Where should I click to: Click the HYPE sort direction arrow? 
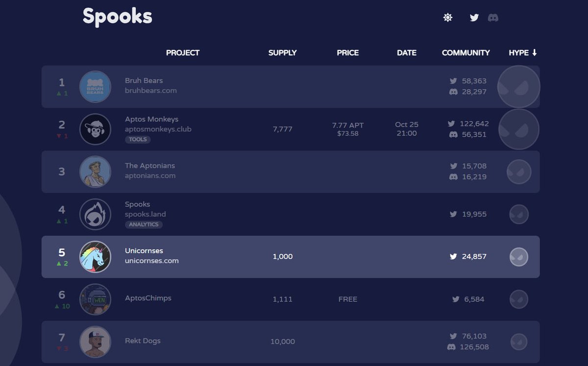pyautogui.click(x=535, y=52)
